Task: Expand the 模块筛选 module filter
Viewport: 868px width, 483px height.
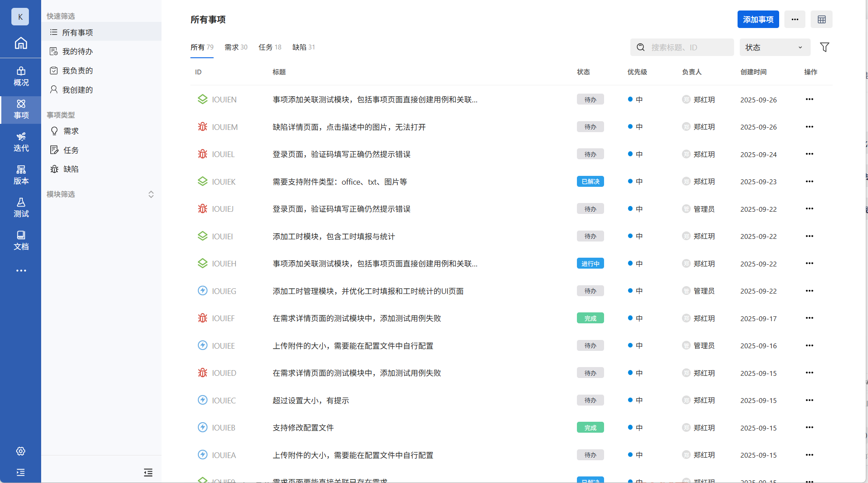Action: pyautogui.click(x=151, y=194)
